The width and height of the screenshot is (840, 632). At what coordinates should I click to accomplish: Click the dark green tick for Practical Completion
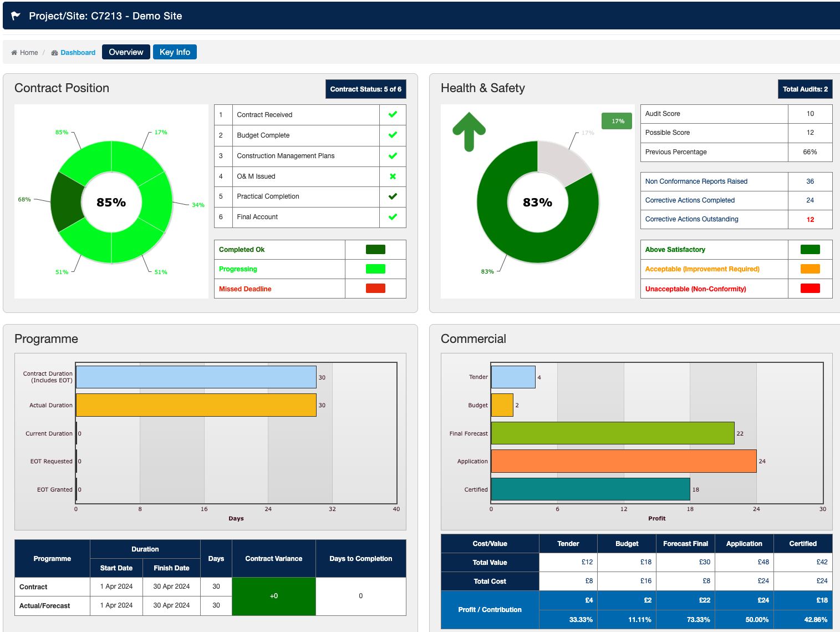(393, 196)
